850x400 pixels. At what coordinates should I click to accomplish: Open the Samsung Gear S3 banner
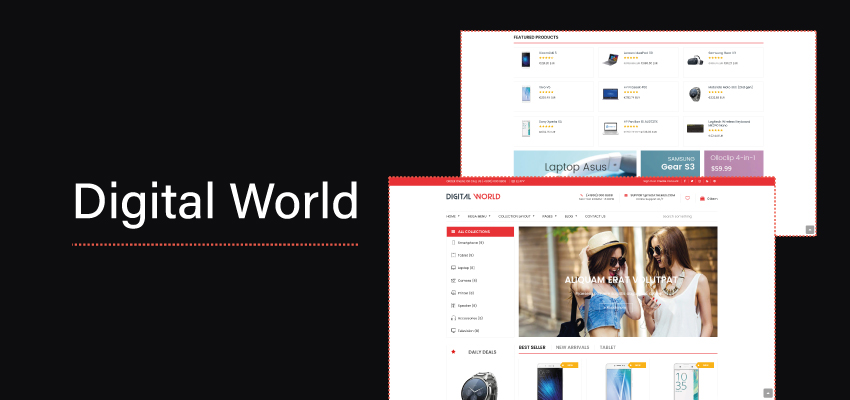[670, 164]
